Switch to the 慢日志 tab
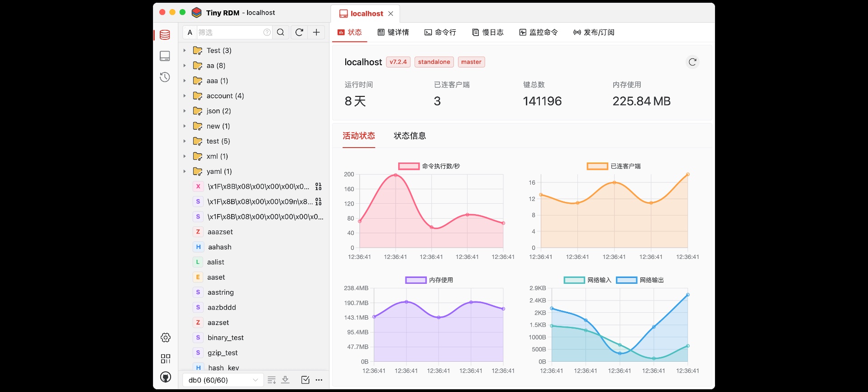The width and height of the screenshot is (868, 392). [x=488, y=32]
